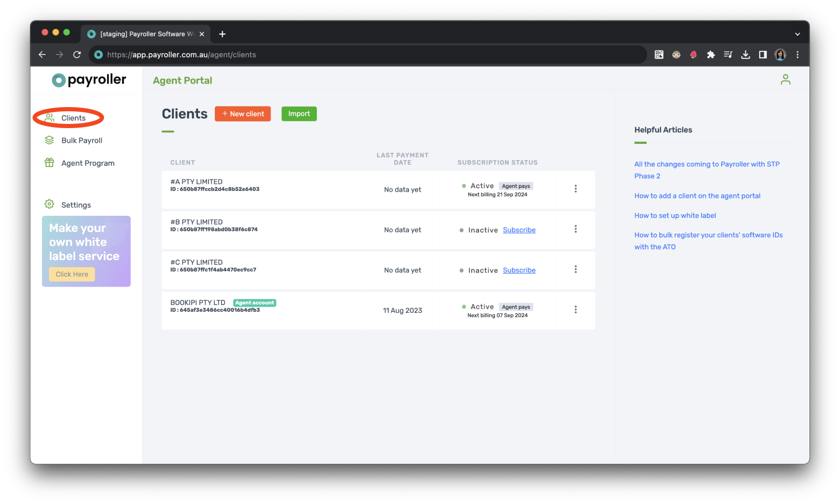840x504 pixels.
Task: Click the browser downloads icon
Action: [745, 55]
